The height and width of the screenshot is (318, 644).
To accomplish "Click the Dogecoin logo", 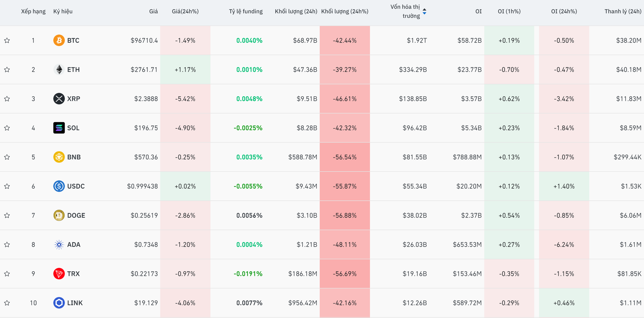I will [59, 215].
